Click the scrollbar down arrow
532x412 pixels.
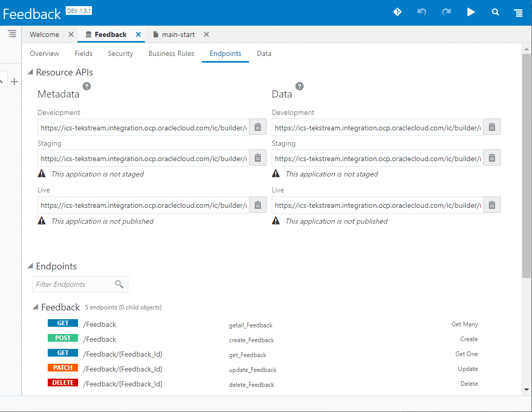click(x=526, y=389)
